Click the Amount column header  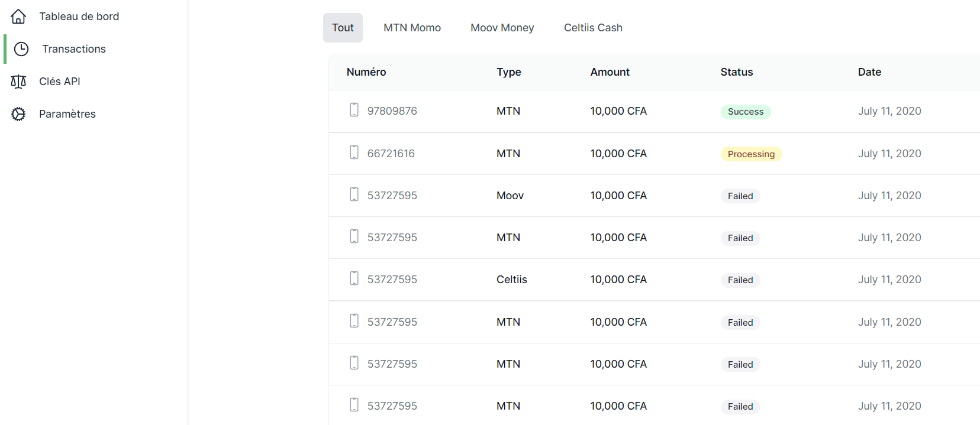point(610,72)
